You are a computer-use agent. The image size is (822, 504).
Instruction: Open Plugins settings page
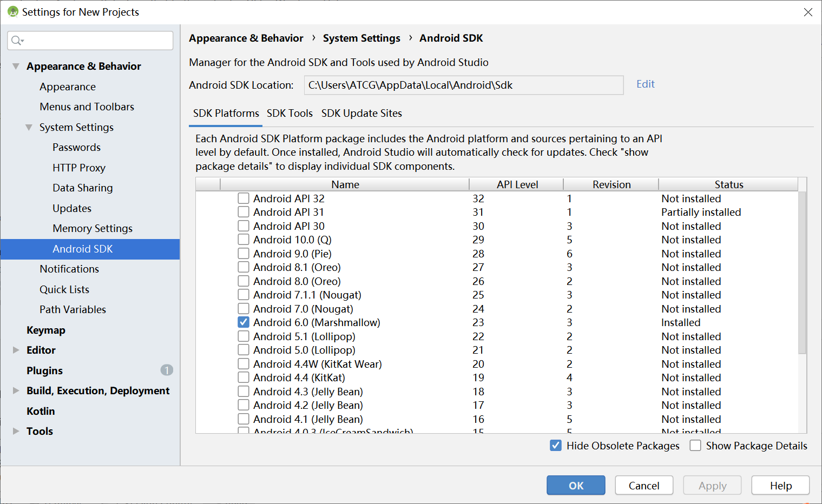point(44,370)
